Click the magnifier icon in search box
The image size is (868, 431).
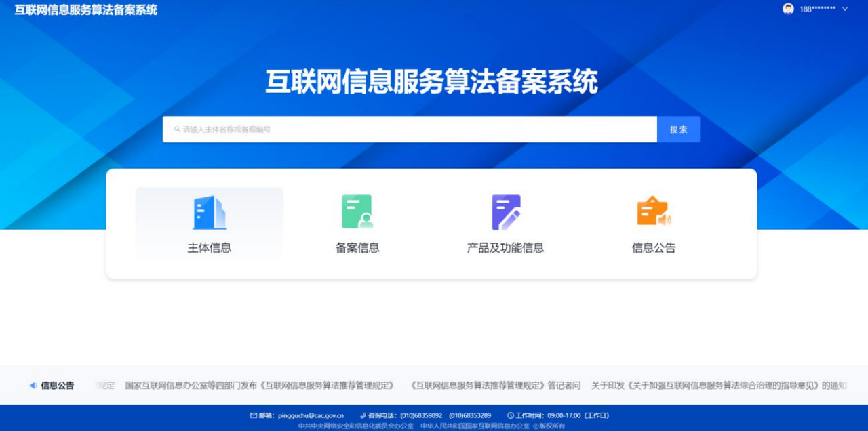pos(177,129)
